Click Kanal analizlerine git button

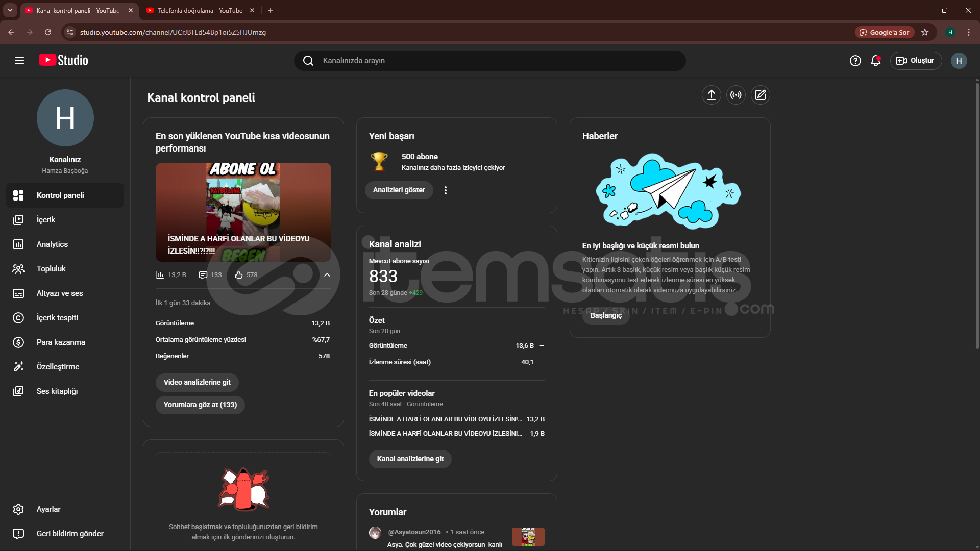coord(410,459)
